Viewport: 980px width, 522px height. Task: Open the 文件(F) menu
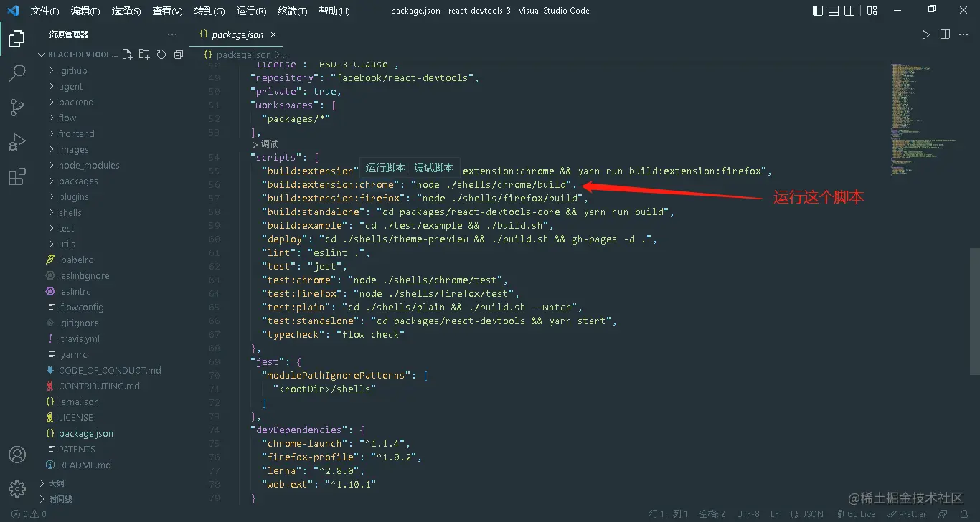[x=44, y=11]
